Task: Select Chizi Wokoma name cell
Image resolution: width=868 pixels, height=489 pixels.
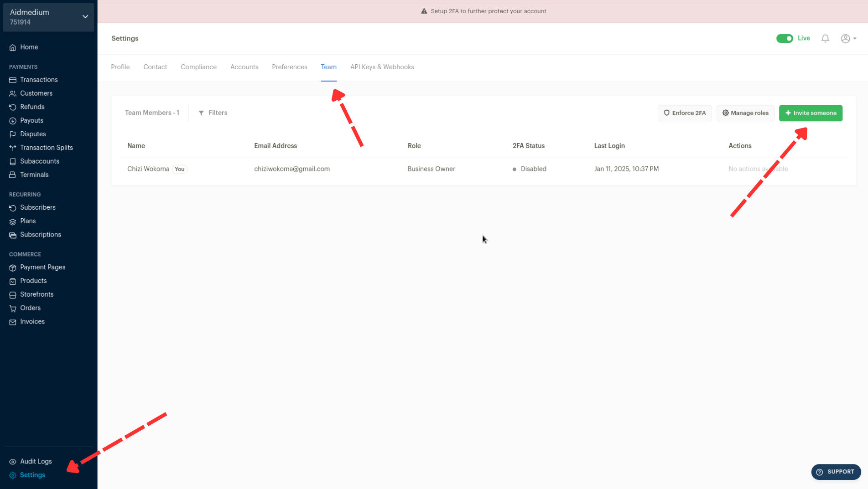Action: click(x=148, y=169)
